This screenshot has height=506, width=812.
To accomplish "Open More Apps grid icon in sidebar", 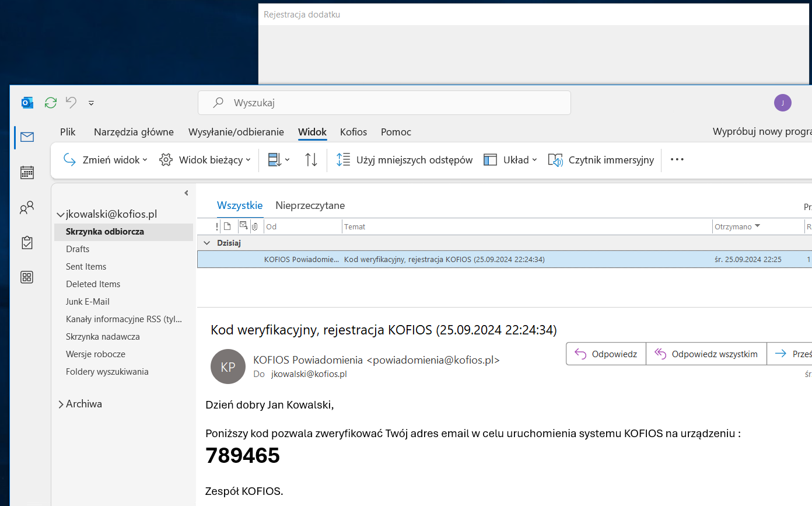I will (x=27, y=277).
